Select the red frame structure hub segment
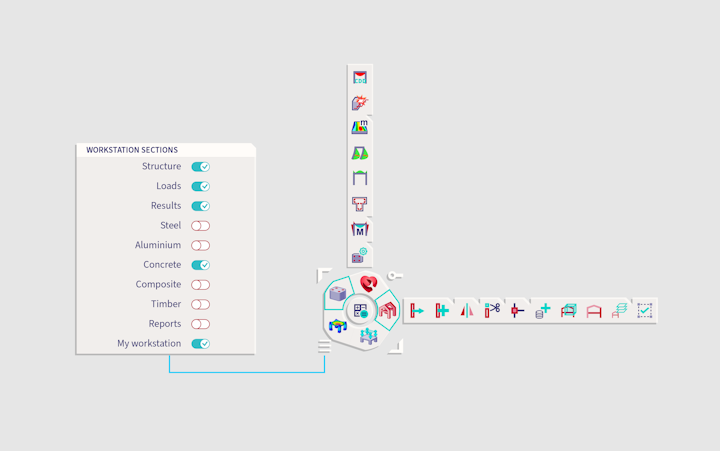 click(x=387, y=310)
